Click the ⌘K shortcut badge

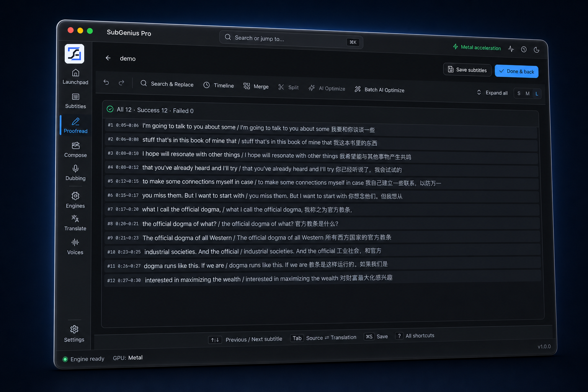(x=353, y=42)
